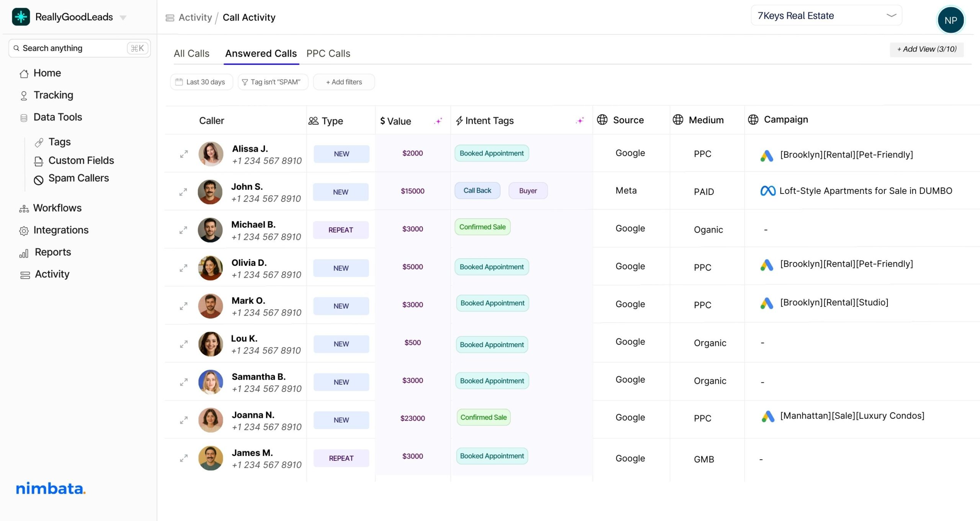The width and height of the screenshot is (980, 521).
Task: Expand Alissa J.'s call row arrows icon
Action: coord(184,154)
